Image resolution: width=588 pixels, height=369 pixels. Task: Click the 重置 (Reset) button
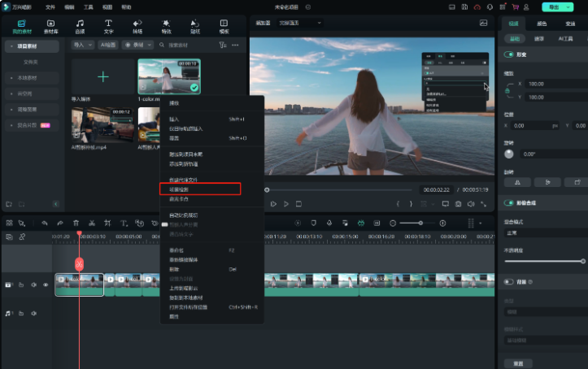click(517, 363)
